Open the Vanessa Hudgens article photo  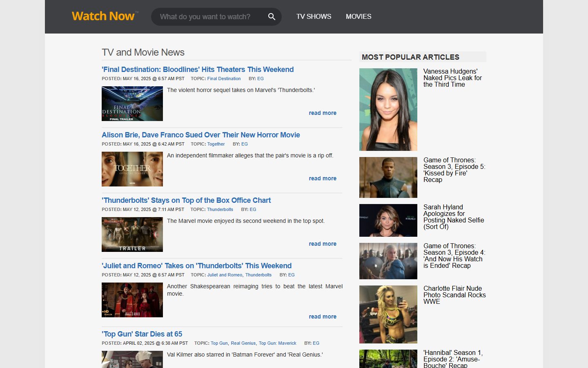coord(388,110)
